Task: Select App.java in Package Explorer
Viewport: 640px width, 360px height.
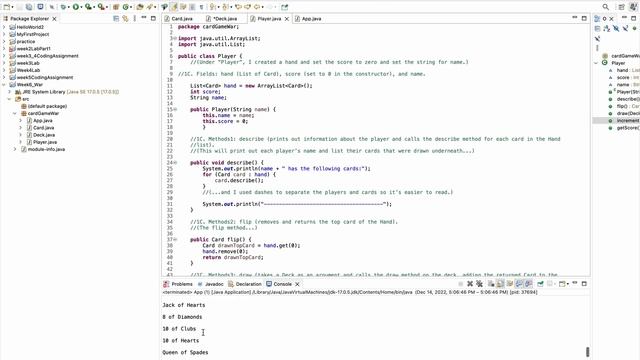Action: (x=43, y=120)
